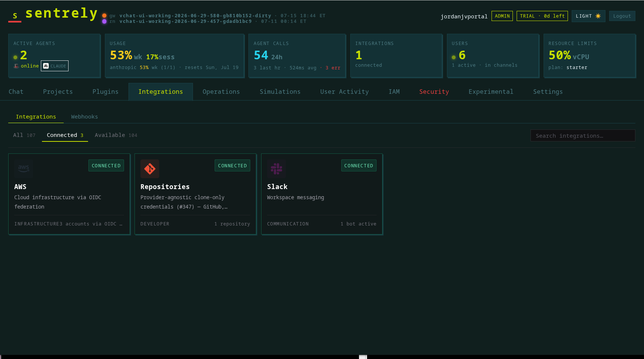Focus the Search integrations field
Viewport: 644px width, 359px height.
[583, 135]
